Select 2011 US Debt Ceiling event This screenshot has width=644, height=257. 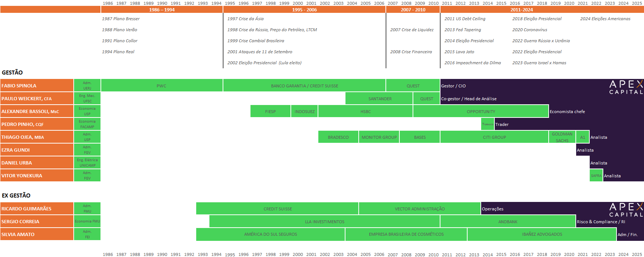(x=465, y=19)
